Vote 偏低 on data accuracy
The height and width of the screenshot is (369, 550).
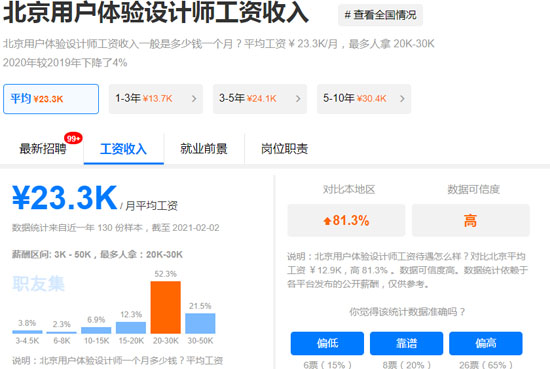pyautogui.click(x=327, y=343)
